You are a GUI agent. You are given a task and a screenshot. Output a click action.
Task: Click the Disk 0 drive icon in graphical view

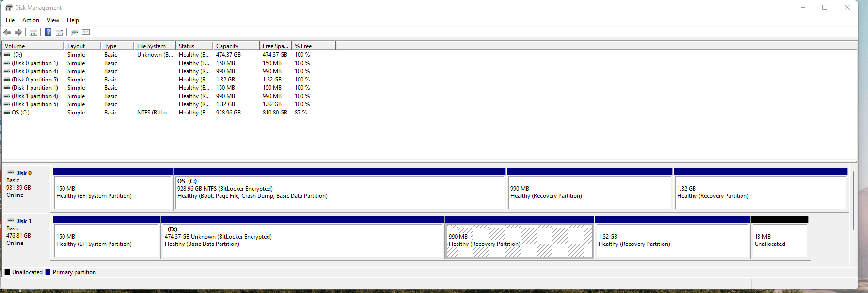(11, 172)
